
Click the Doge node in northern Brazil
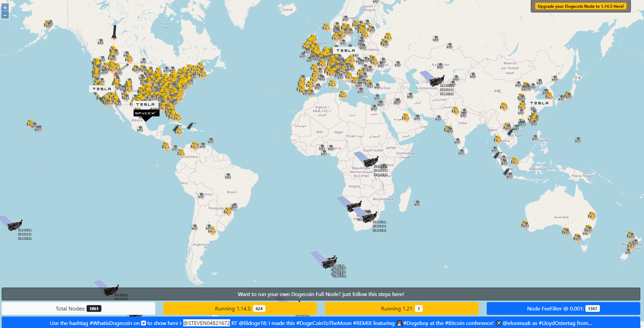pyautogui.click(x=228, y=176)
